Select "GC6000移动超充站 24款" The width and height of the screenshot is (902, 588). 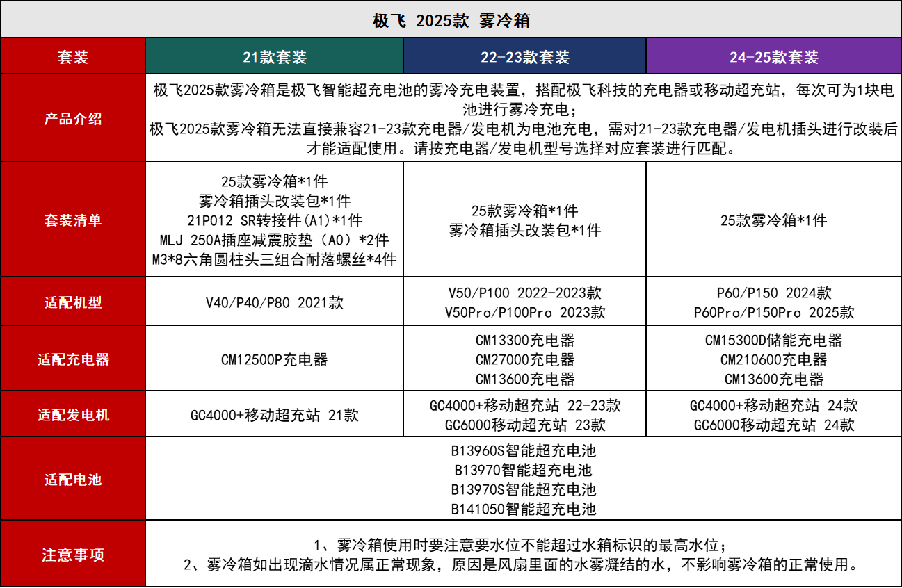[x=774, y=425]
